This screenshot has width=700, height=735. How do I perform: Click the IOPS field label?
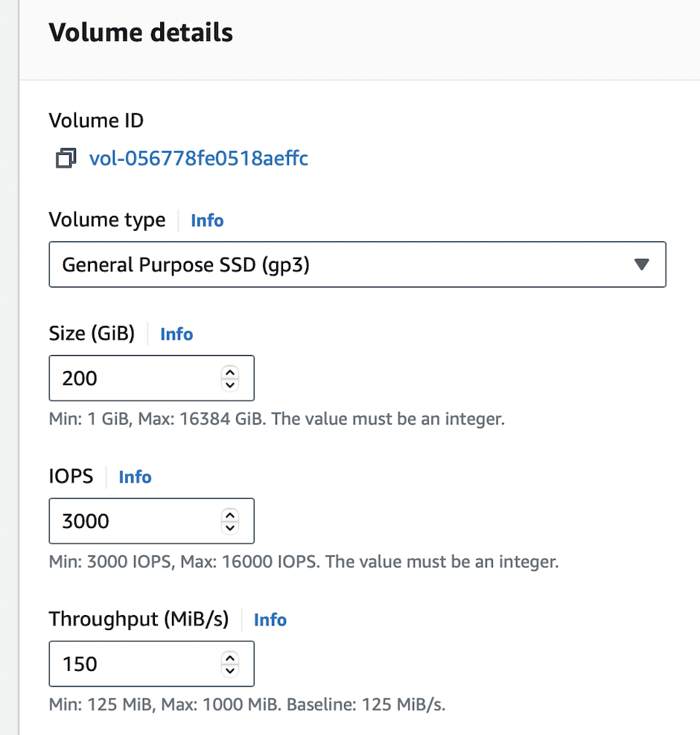[x=71, y=477]
